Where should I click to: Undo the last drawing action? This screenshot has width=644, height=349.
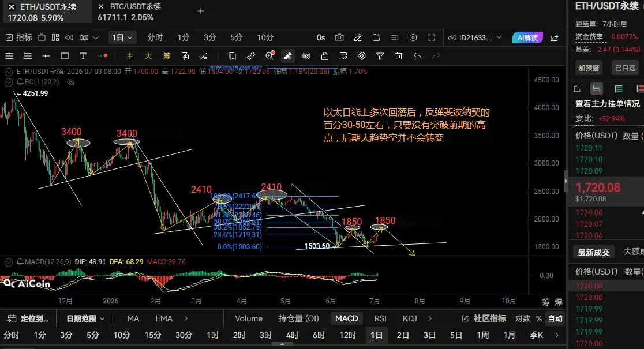point(417,57)
